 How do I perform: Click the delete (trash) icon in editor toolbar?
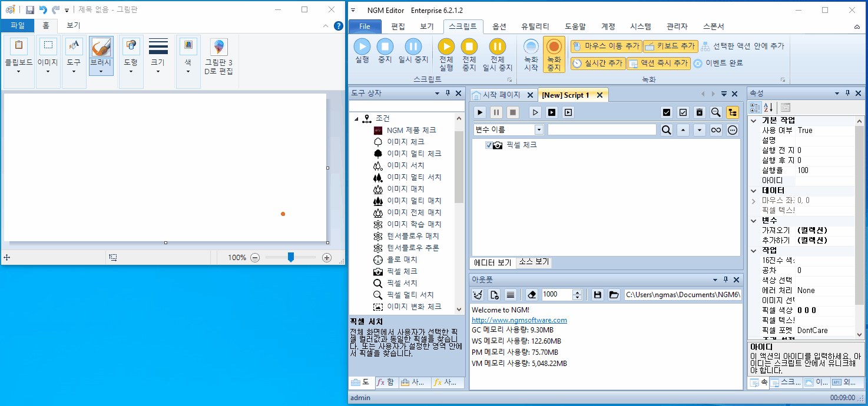point(699,112)
